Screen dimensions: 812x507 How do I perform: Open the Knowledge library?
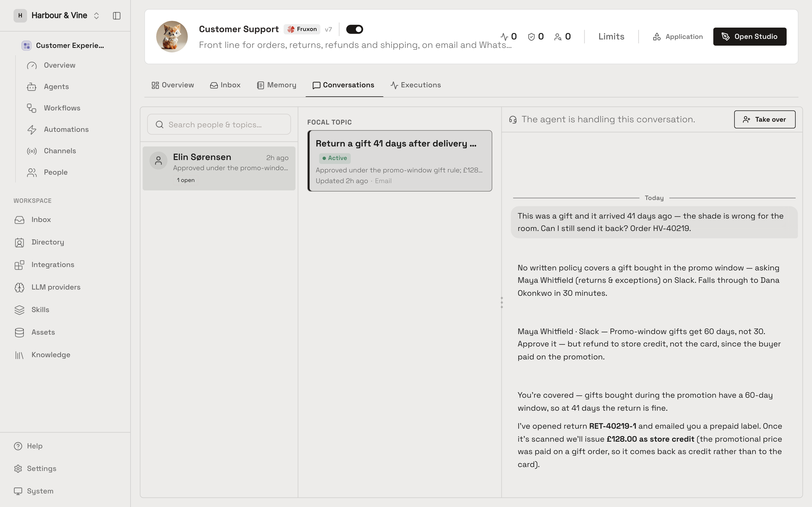pos(51,355)
